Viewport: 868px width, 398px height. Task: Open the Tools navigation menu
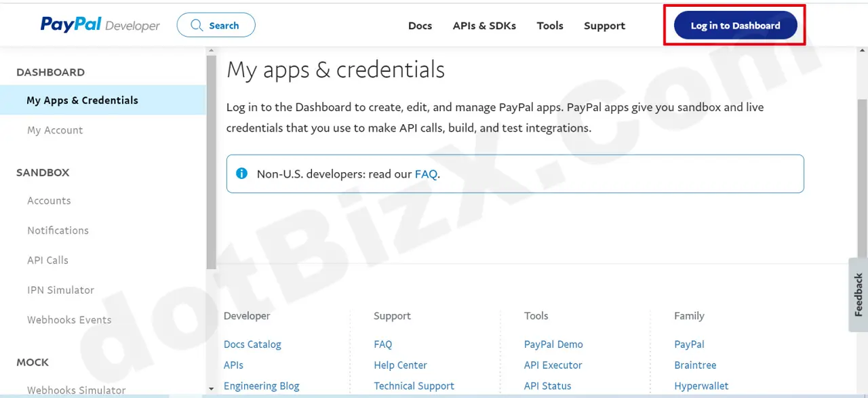tap(550, 26)
